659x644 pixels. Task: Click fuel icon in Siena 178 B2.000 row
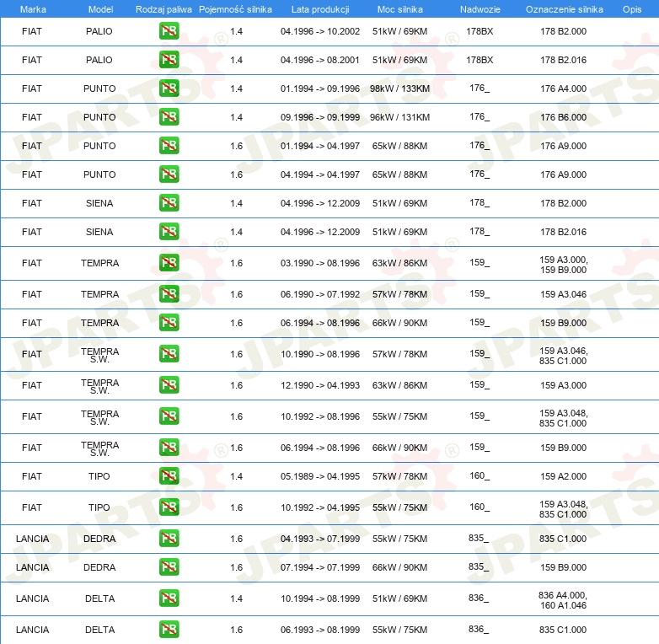(x=169, y=202)
